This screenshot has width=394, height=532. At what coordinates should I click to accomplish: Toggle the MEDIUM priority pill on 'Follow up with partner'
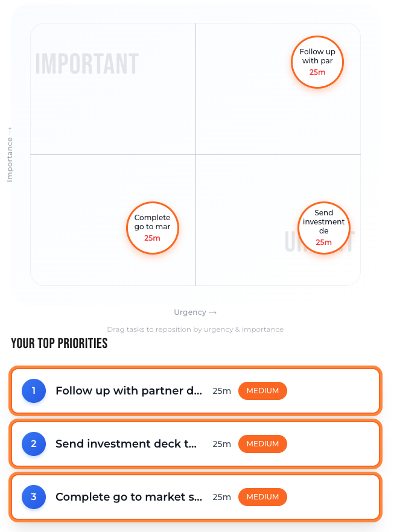262,391
